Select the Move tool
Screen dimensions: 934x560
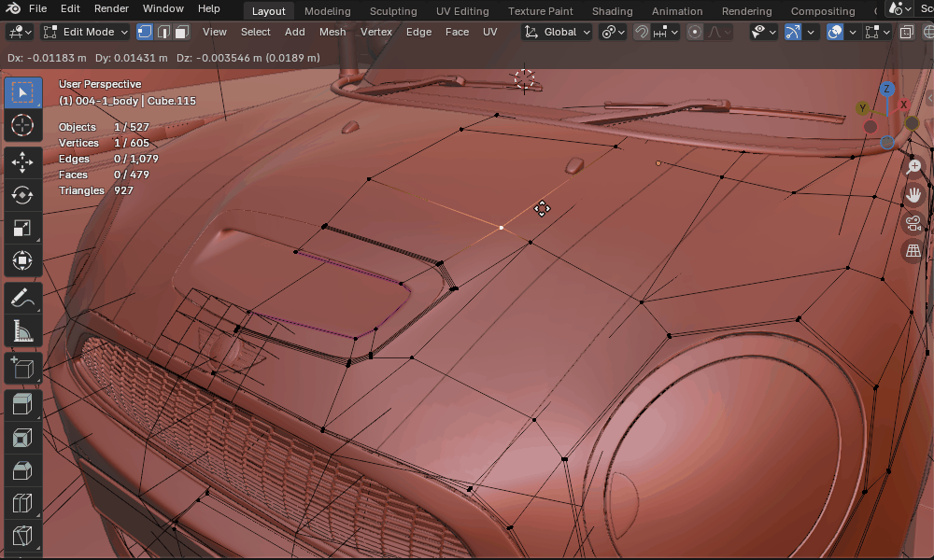[x=22, y=161]
